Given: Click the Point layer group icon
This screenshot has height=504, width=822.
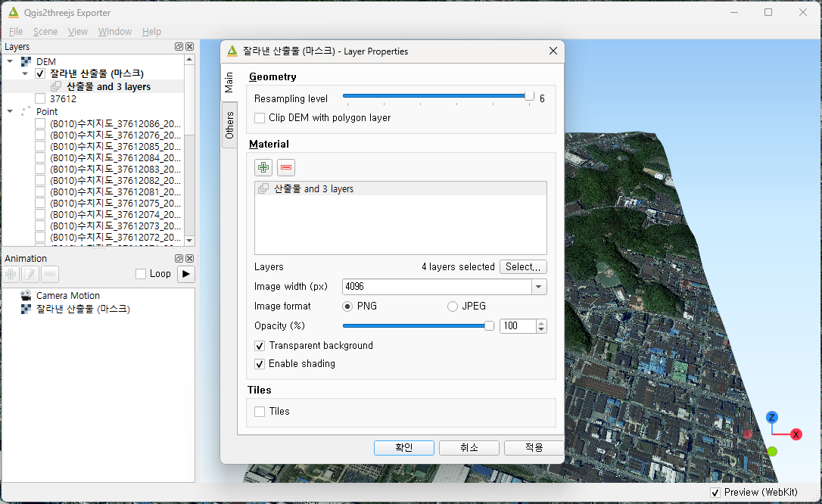Looking at the screenshot, I should (x=26, y=111).
